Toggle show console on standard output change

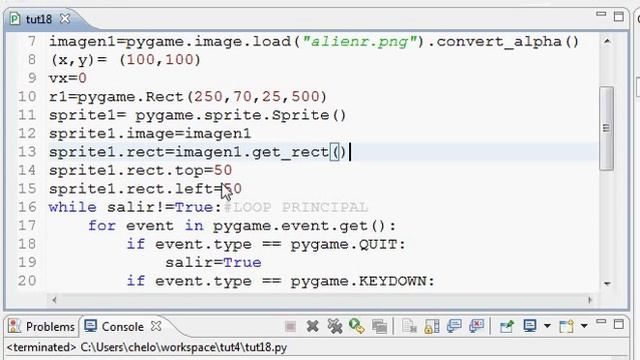(x=454, y=326)
